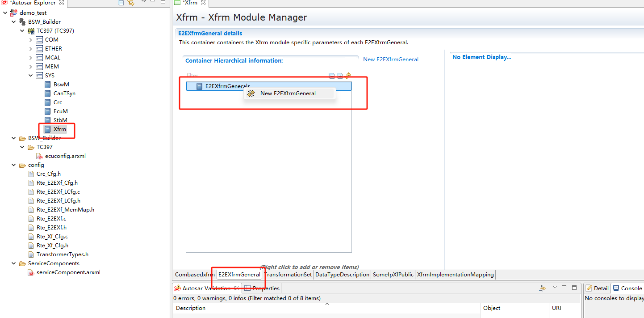Viewport: 644px width, 318px height.
Task: Click Collapse All icon in Autosar Explorer
Action: [x=121, y=3]
